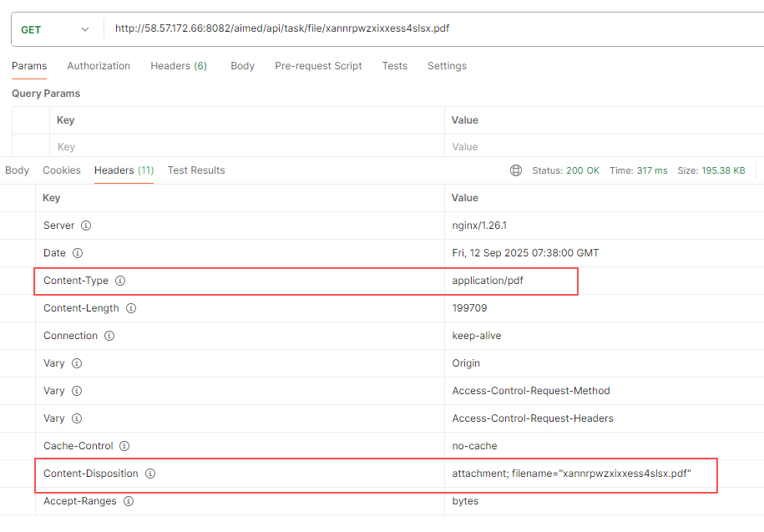Select the no-cache value
Screen dimensions: 764x532
pos(474,446)
